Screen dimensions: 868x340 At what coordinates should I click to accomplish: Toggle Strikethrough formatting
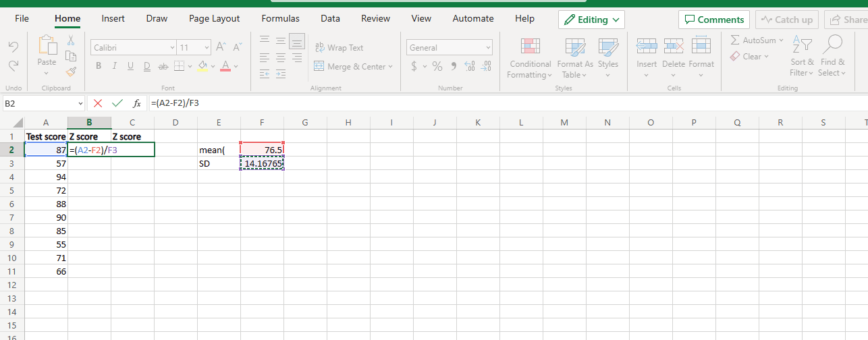point(163,66)
